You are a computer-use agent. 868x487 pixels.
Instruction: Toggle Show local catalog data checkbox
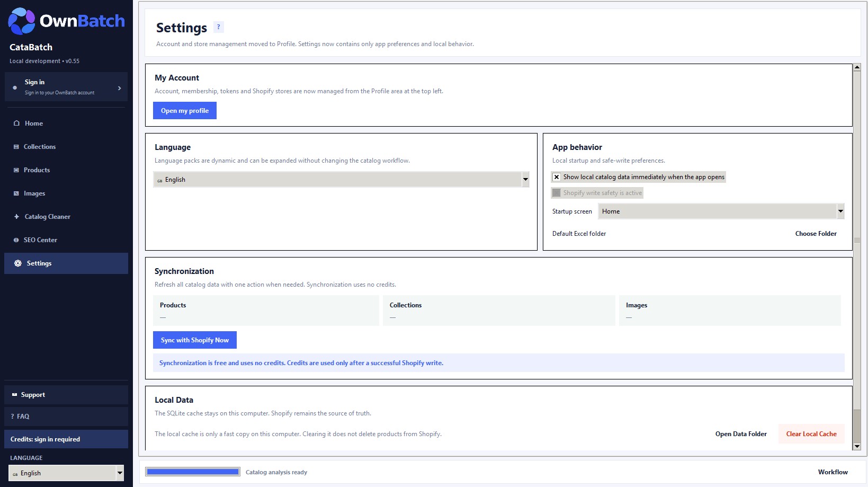[x=556, y=177]
